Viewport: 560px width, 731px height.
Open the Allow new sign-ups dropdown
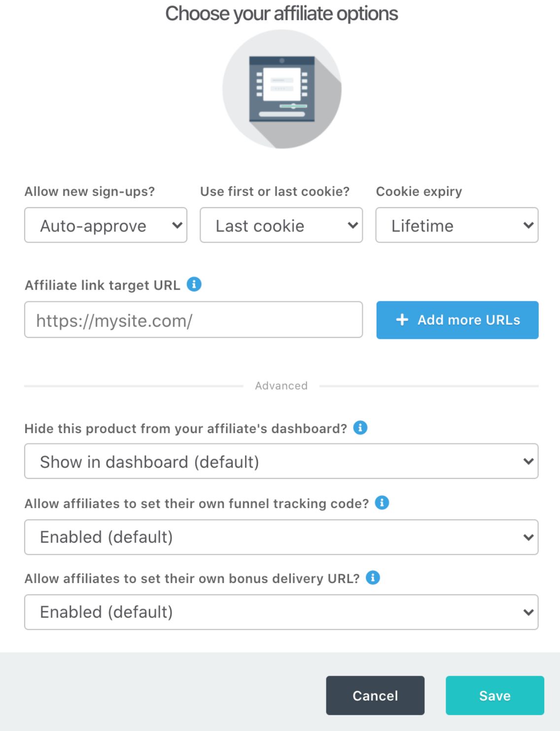tap(105, 225)
